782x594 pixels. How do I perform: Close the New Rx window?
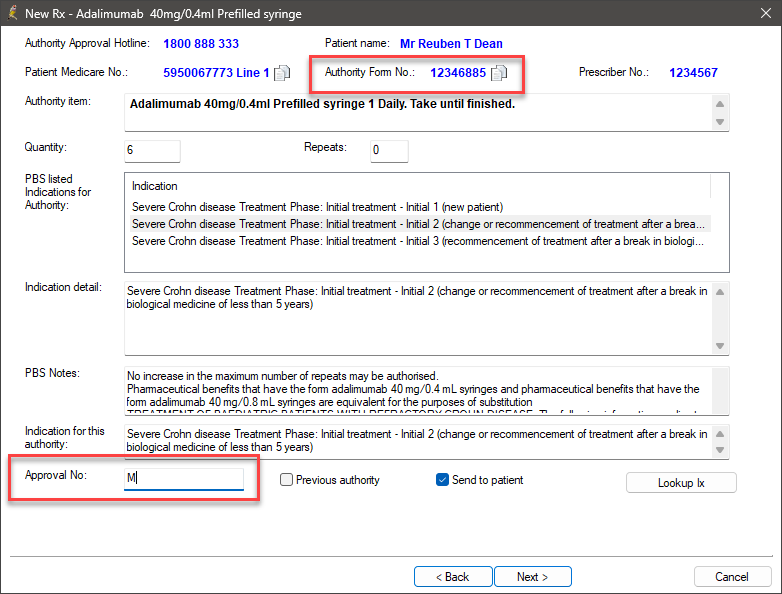[766, 13]
